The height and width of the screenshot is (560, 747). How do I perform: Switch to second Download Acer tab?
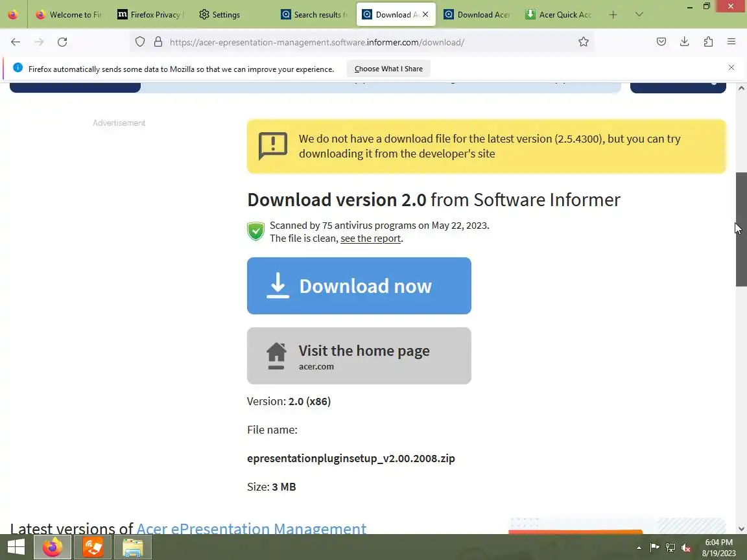pos(477,15)
